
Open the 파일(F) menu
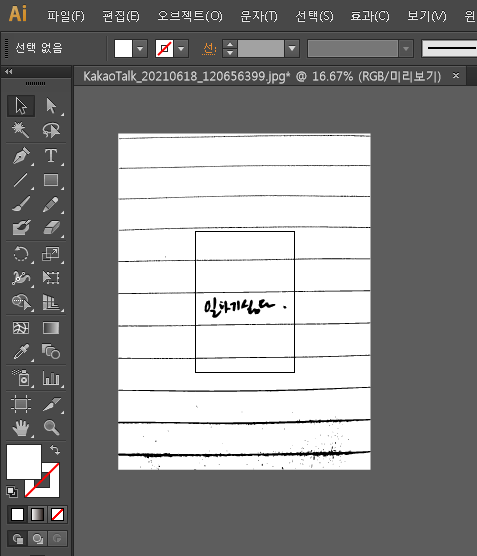[x=66, y=16]
